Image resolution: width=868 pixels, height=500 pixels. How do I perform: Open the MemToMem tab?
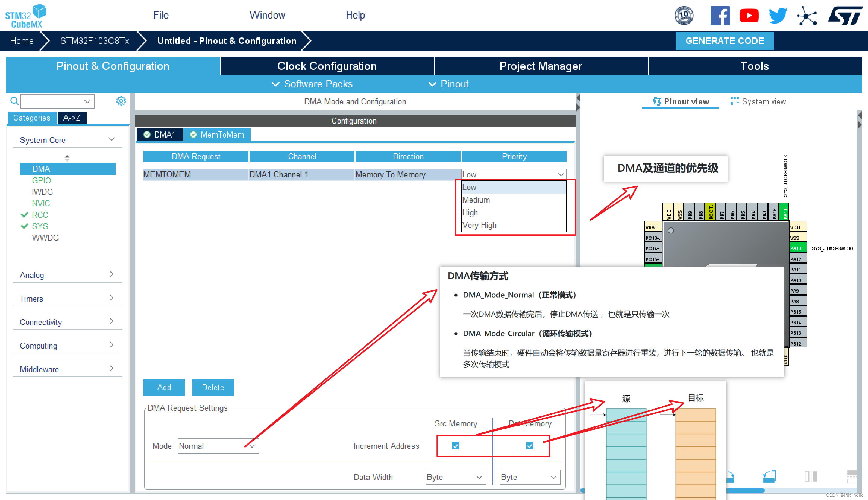(x=217, y=134)
